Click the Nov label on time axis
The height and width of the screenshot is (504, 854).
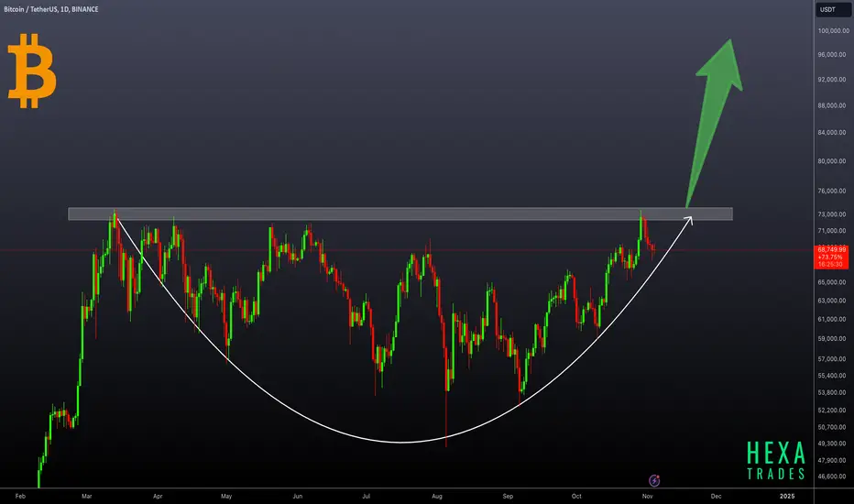tap(647, 497)
